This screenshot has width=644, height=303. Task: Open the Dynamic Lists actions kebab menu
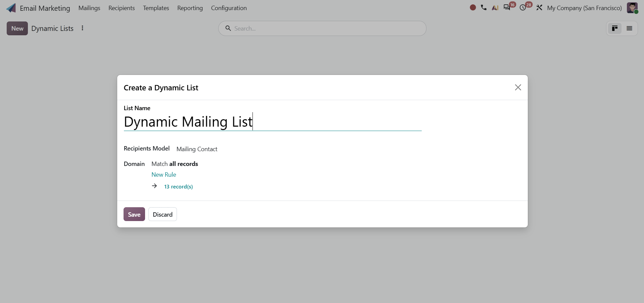coord(82,28)
